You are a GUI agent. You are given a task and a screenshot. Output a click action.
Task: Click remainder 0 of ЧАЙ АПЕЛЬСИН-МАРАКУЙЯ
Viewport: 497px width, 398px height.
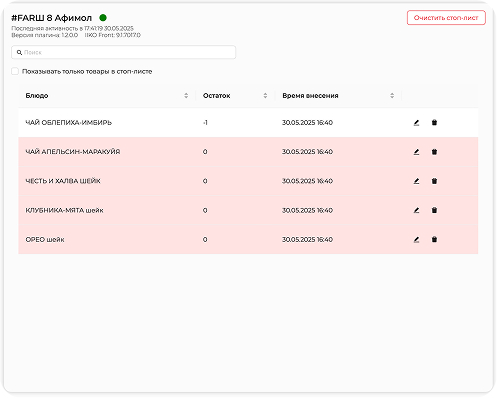pyautogui.click(x=205, y=152)
